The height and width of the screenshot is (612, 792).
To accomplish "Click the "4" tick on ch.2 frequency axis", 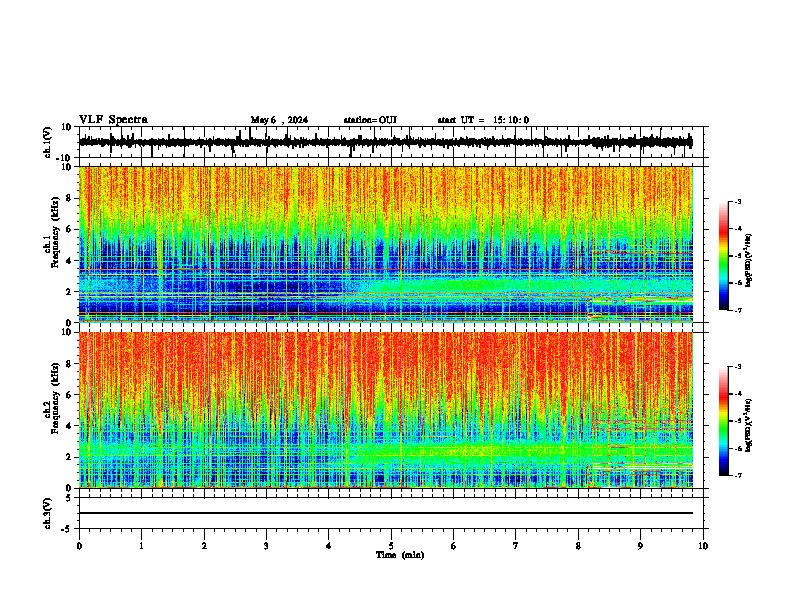I will click(x=70, y=426).
